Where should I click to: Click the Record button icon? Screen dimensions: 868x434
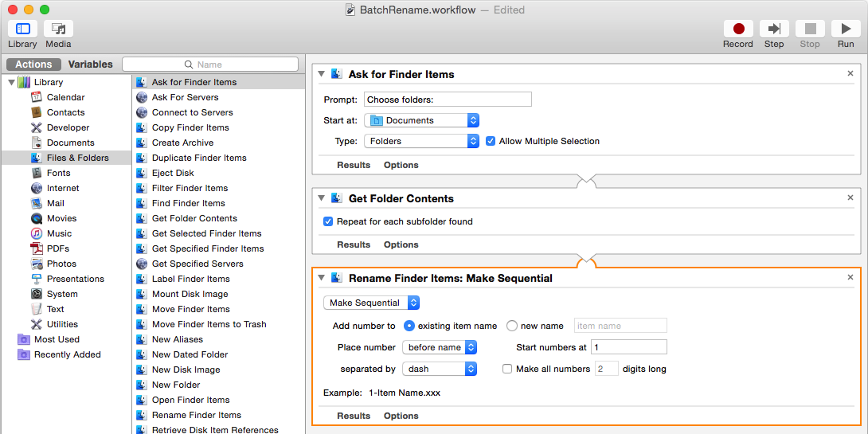click(x=738, y=29)
